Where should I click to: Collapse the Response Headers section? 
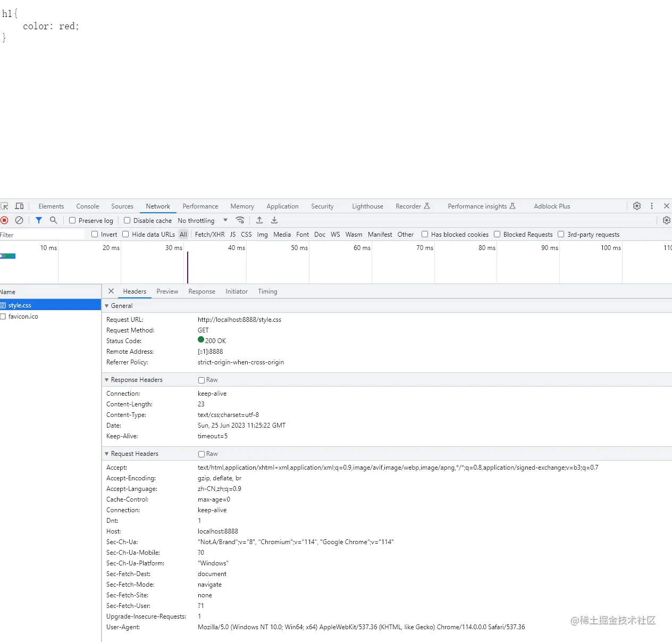[x=107, y=380]
